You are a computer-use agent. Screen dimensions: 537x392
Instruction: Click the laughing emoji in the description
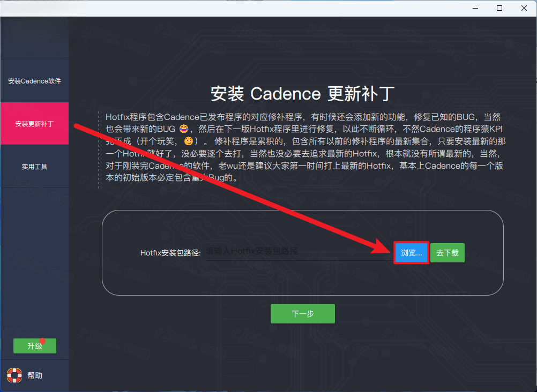pos(184,129)
